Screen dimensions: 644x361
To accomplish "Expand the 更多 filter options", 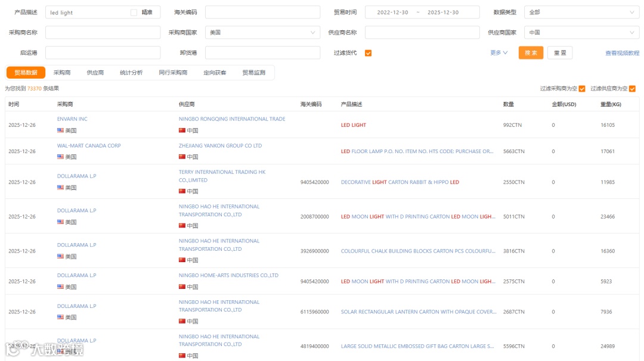I will coord(499,53).
